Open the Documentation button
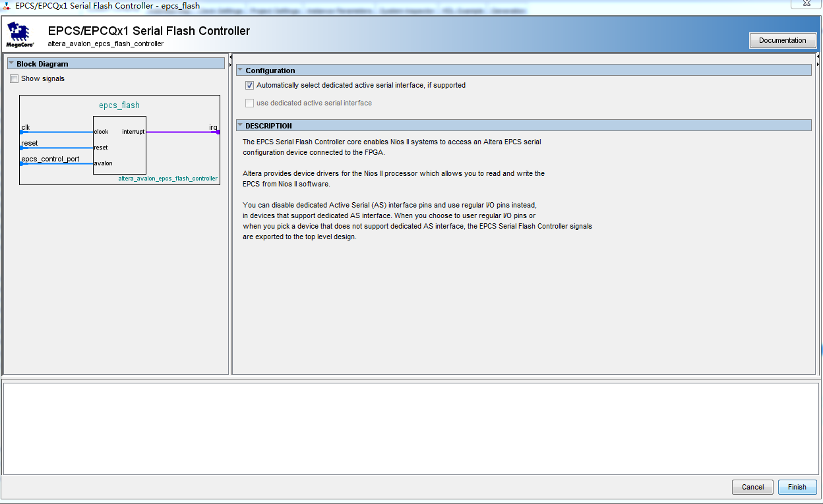Viewport: 823px width, 504px height. [x=783, y=40]
